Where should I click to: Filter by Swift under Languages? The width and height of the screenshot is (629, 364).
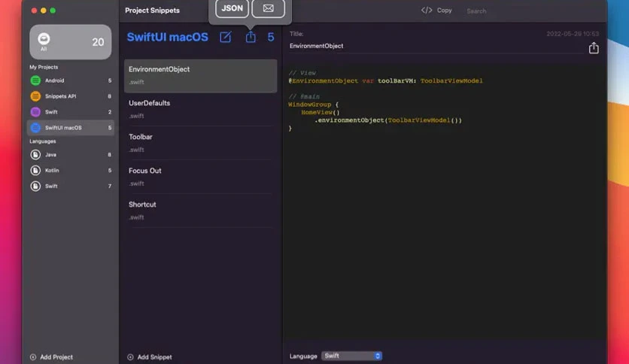[x=71, y=186]
